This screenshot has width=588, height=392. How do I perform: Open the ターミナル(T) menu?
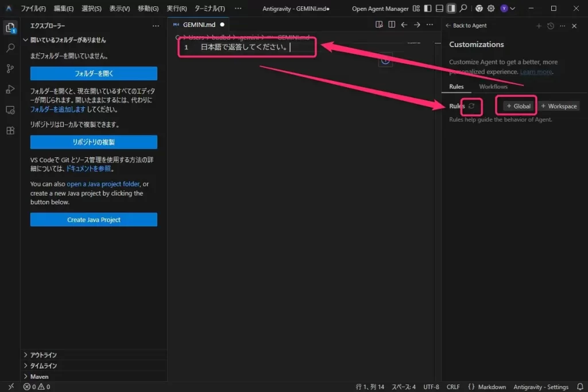[210, 8]
